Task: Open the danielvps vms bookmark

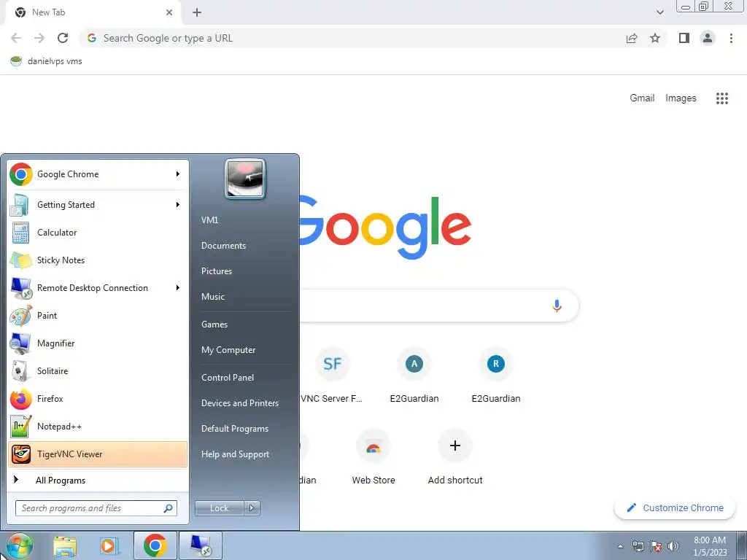Action: [x=46, y=61]
